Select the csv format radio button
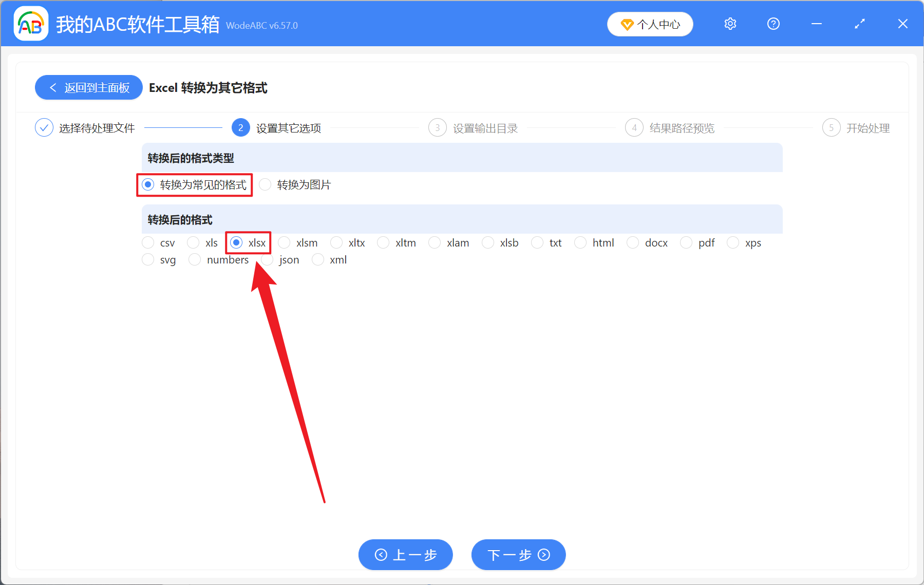The width and height of the screenshot is (924, 585). pyautogui.click(x=148, y=242)
